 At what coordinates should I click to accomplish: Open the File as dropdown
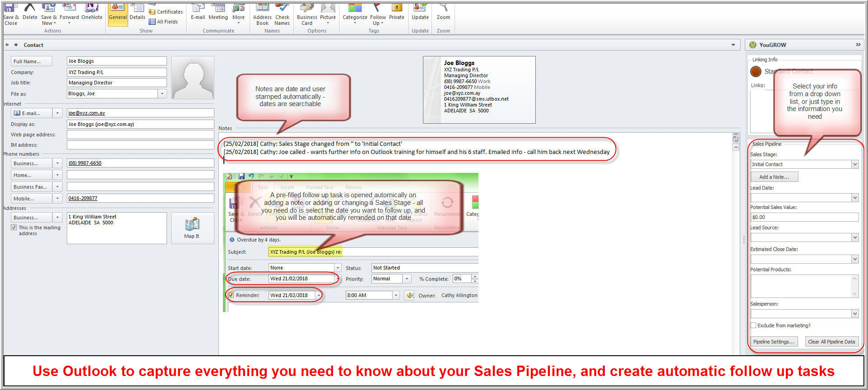coord(162,93)
